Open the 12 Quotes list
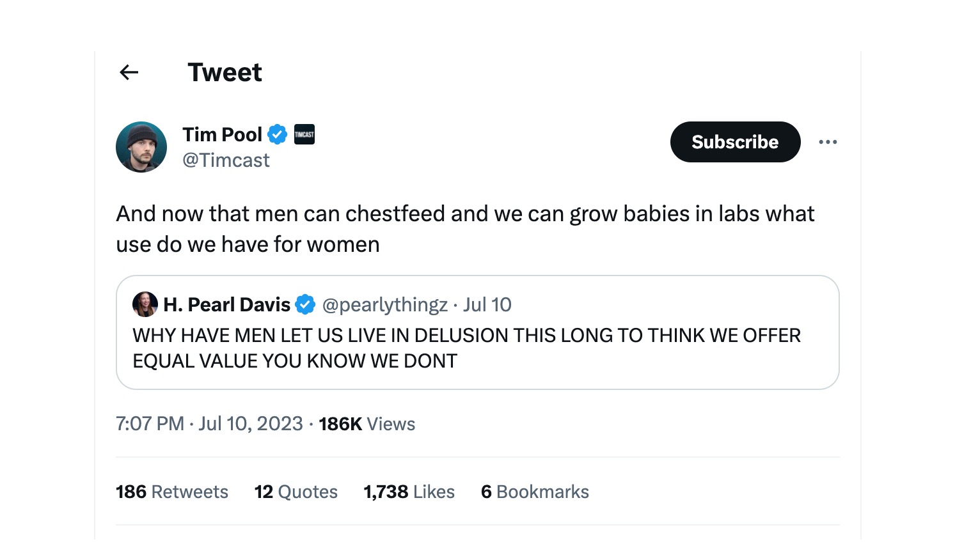 point(296,492)
